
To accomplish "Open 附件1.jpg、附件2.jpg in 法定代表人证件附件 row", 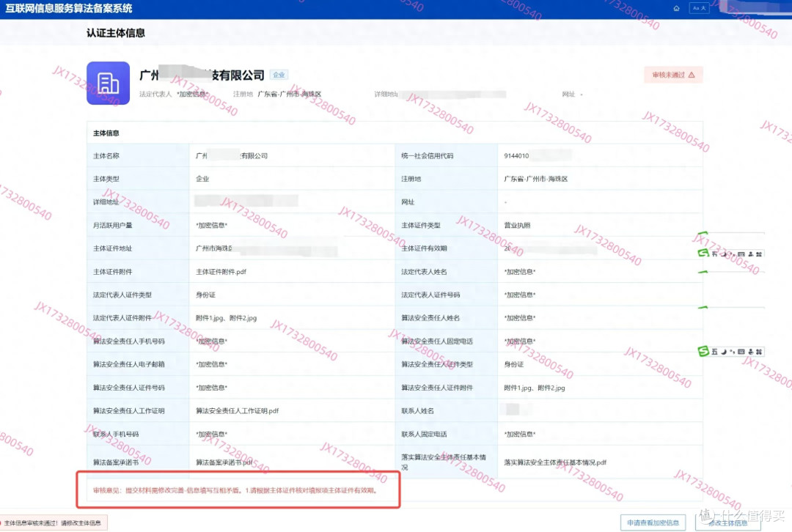I will [x=226, y=318].
